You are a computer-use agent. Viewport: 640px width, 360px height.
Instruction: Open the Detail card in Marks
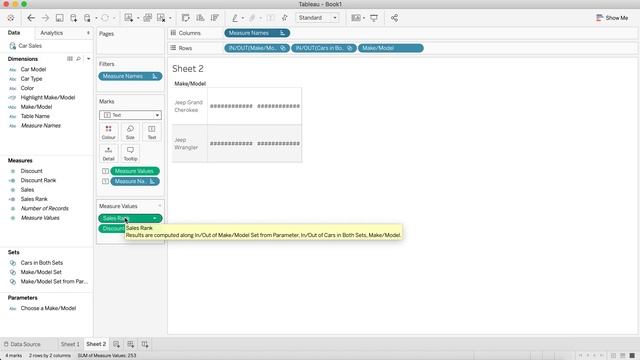tap(109, 153)
